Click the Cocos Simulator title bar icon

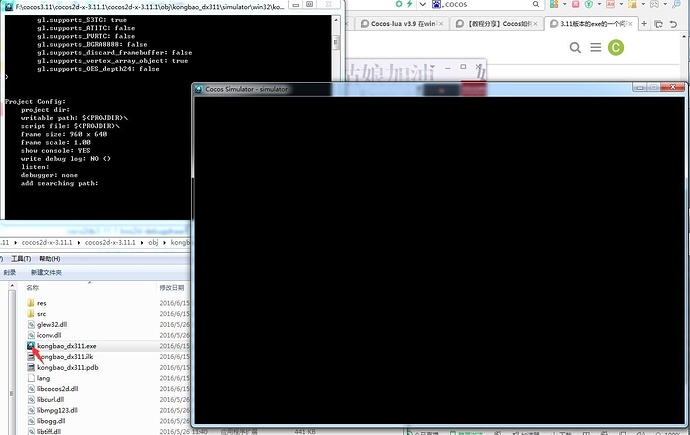(198, 89)
